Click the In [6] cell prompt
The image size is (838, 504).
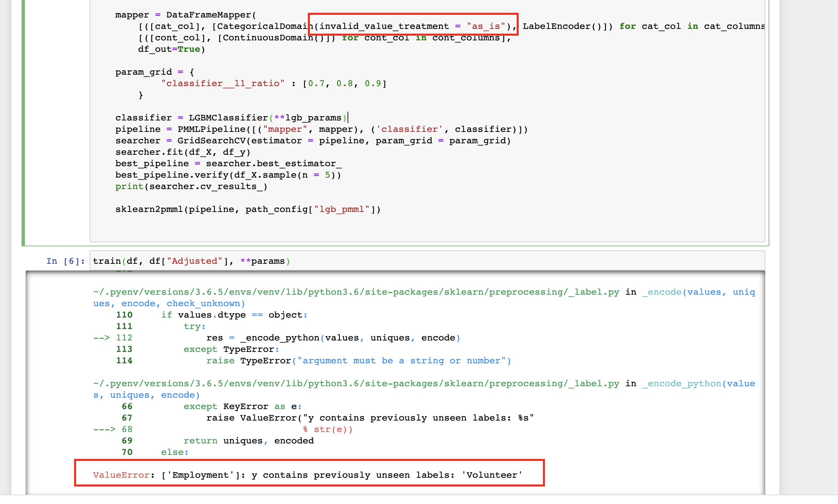[65, 261]
